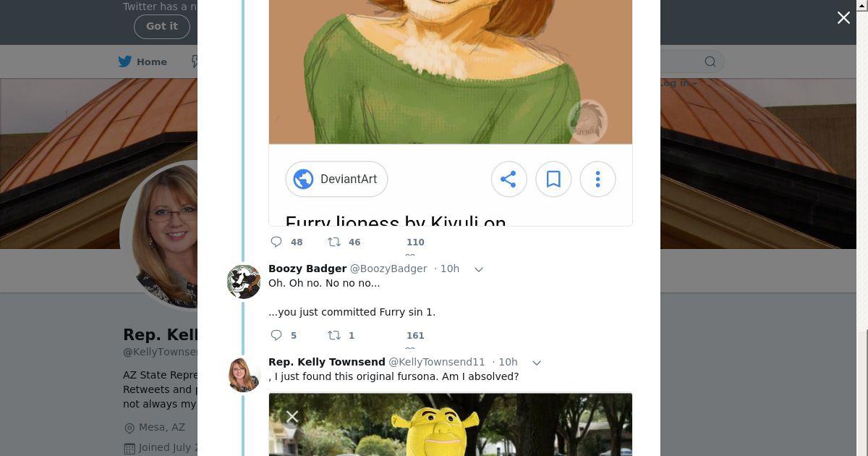Close the tweet overlay with the X

tap(843, 18)
